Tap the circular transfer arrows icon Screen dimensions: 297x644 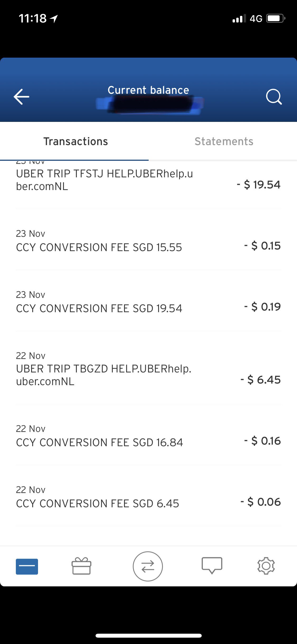click(148, 566)
